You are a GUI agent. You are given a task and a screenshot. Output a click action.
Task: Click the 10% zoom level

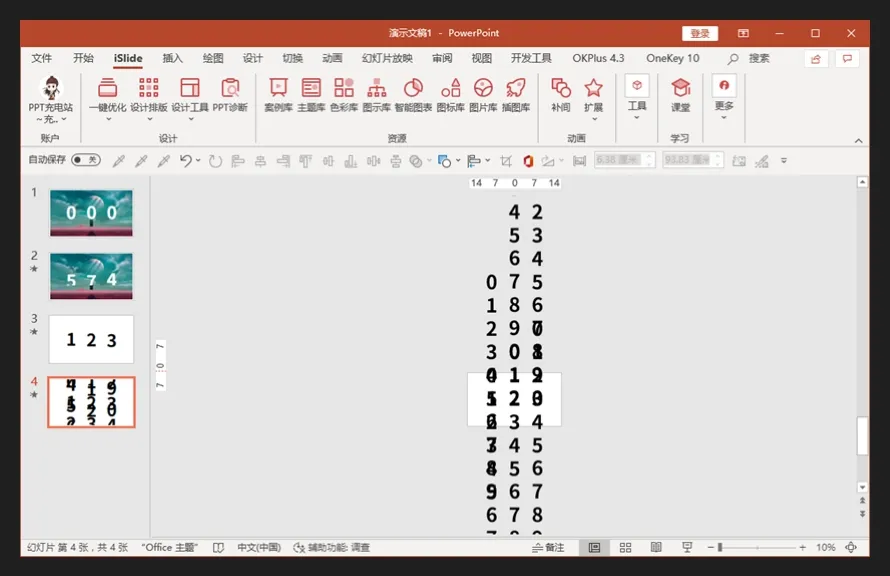(826, 547)
